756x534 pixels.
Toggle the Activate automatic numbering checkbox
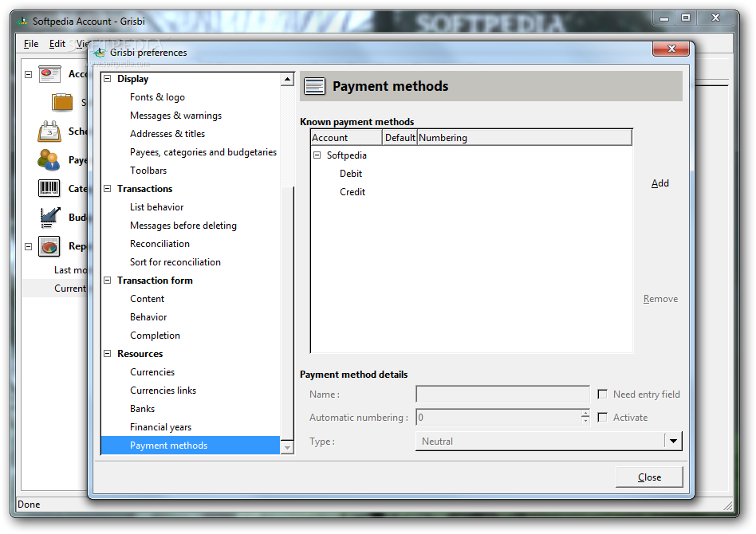click(x=602, y=418)
